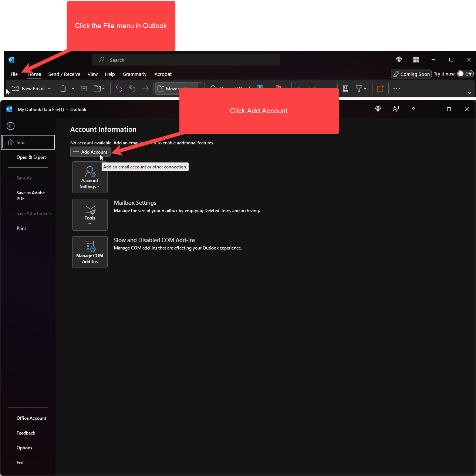Open the Filter Email dropdown

coord(361,88)
